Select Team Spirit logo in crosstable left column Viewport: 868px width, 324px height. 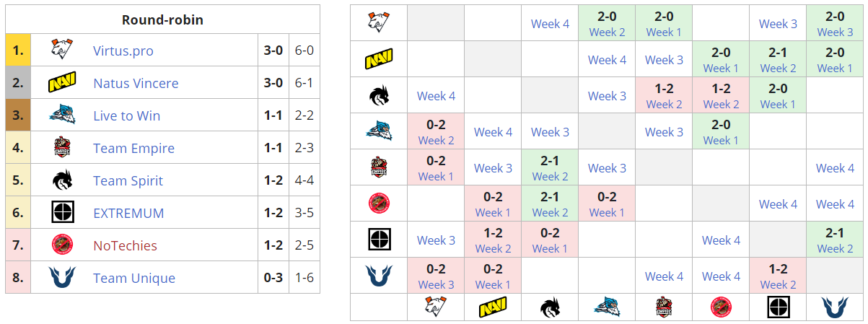379,96
